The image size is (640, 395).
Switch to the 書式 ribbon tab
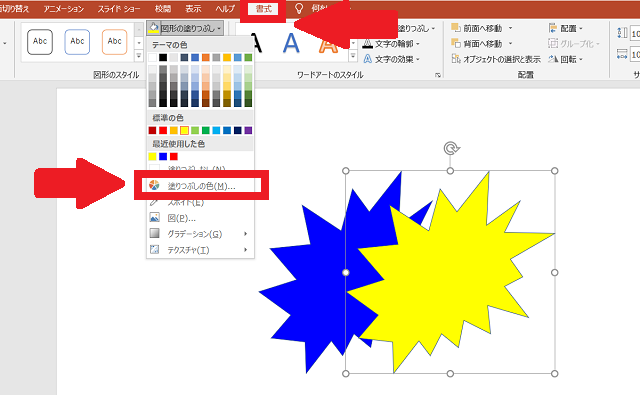[263, 9]
